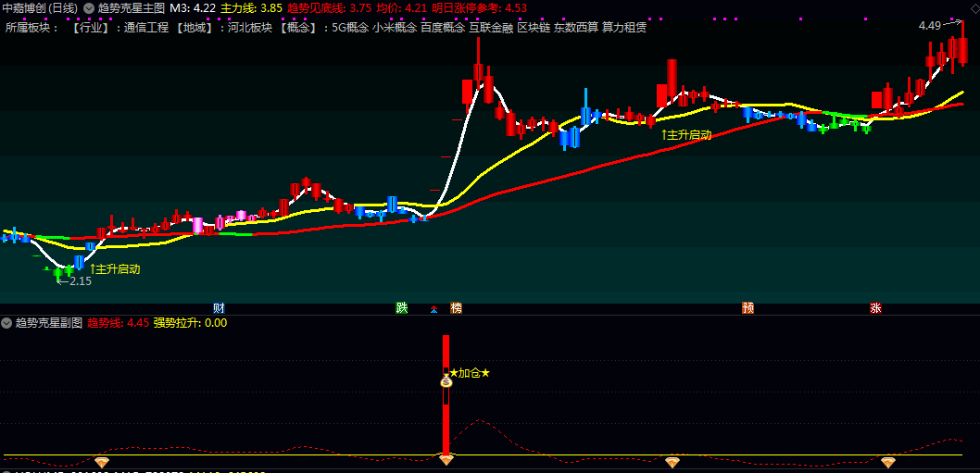Click the green 跌 marker icon
This screenshot has width=980, height=473.
coord(401,308)
